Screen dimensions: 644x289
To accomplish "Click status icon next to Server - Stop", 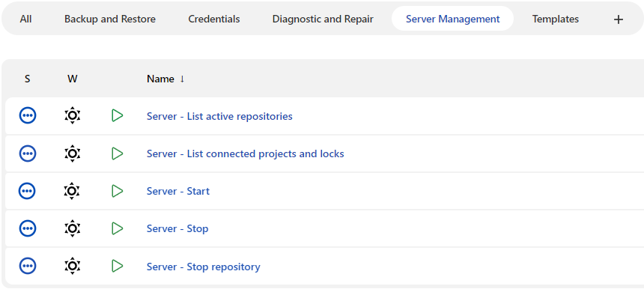I will (x=28, y=228).
